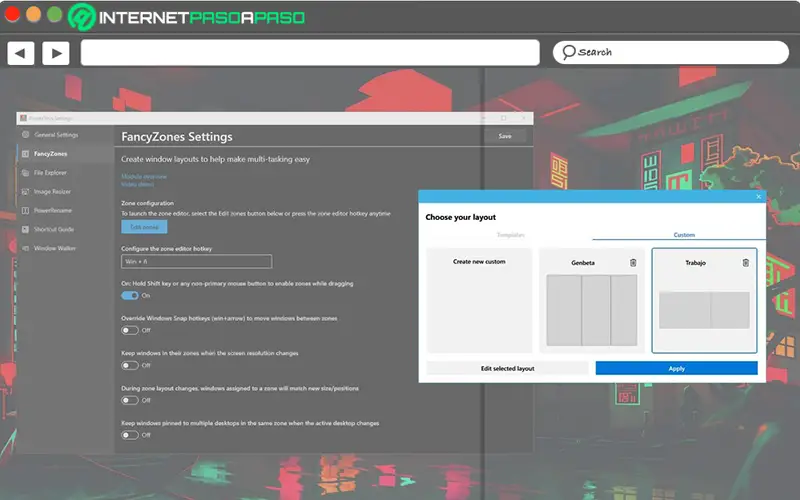The width and height of the screenshot is (800, 500).
Task: Click the red macOS close button
Action: 12,14
